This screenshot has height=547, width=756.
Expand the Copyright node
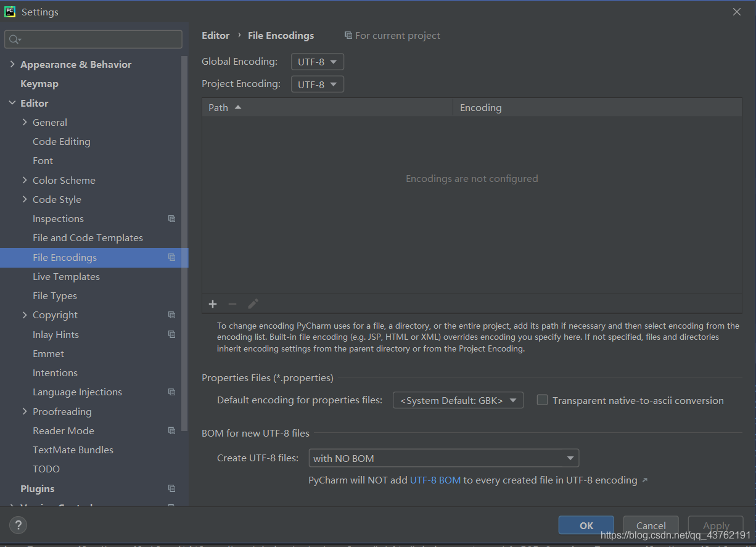pyautogui.click(x=25, y=315)
